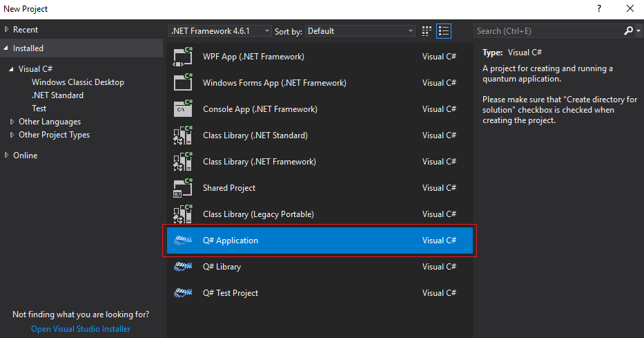Select Class Library (Legacy Portable) text
Viewport: 644px width, 338px height.
click(x=258, y=214)
